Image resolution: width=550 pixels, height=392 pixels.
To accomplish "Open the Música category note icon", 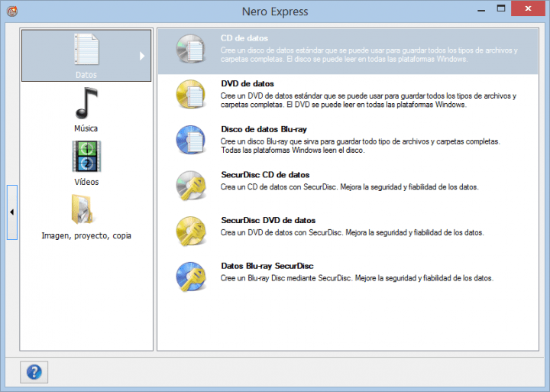I will pyautogui.click(x=86, y=103).
